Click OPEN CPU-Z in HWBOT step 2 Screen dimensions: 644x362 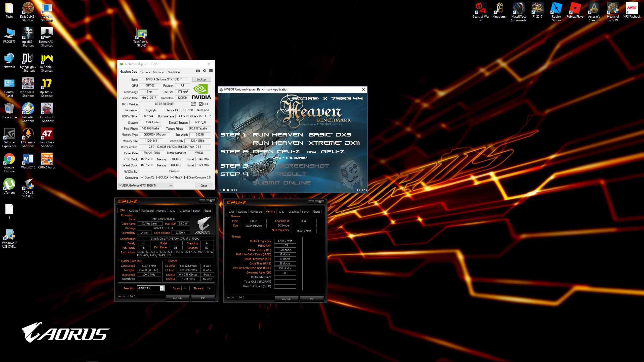(x=276, y=152)
